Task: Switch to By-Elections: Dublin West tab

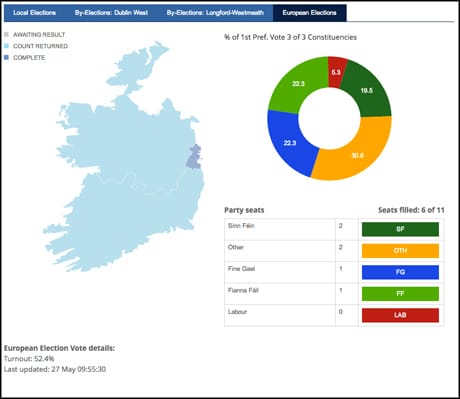Action: [111, 13]
